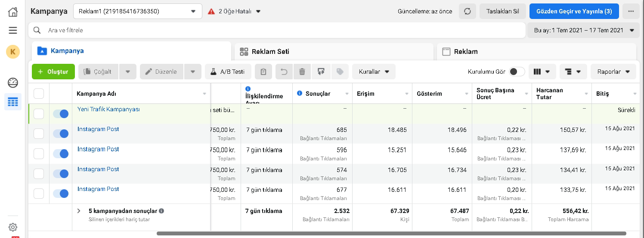Click the search magnifier icon
This screenshot has width=644, height=238.
point(37,30)
